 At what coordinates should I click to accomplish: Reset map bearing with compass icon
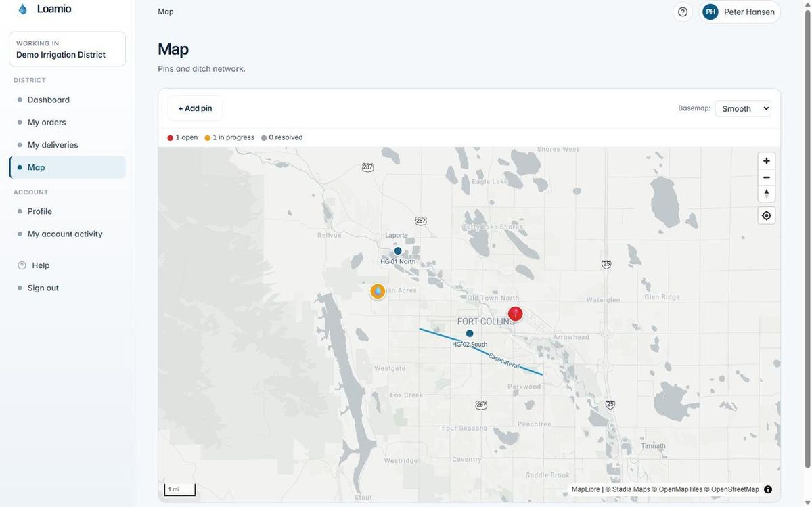click(x=766, y=194)
